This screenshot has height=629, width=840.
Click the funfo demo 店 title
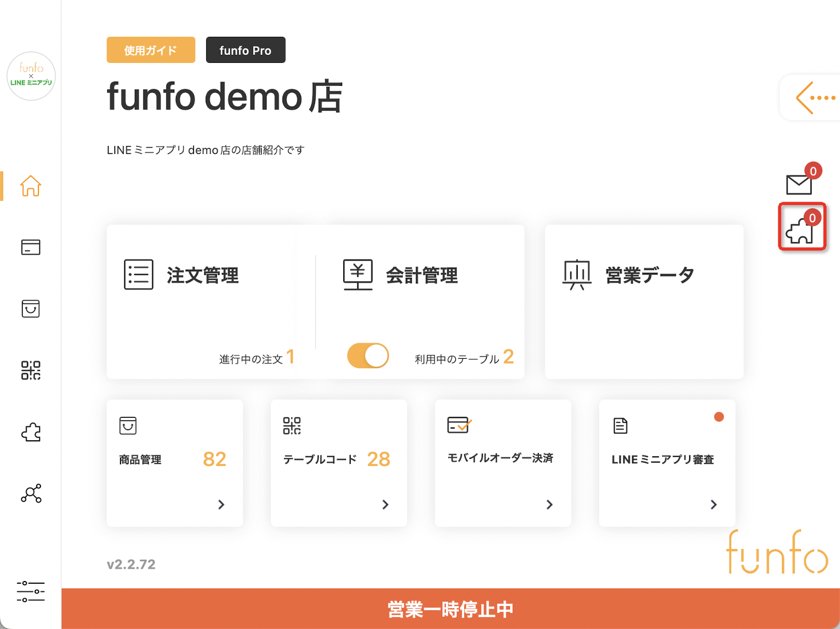[224, 96]
